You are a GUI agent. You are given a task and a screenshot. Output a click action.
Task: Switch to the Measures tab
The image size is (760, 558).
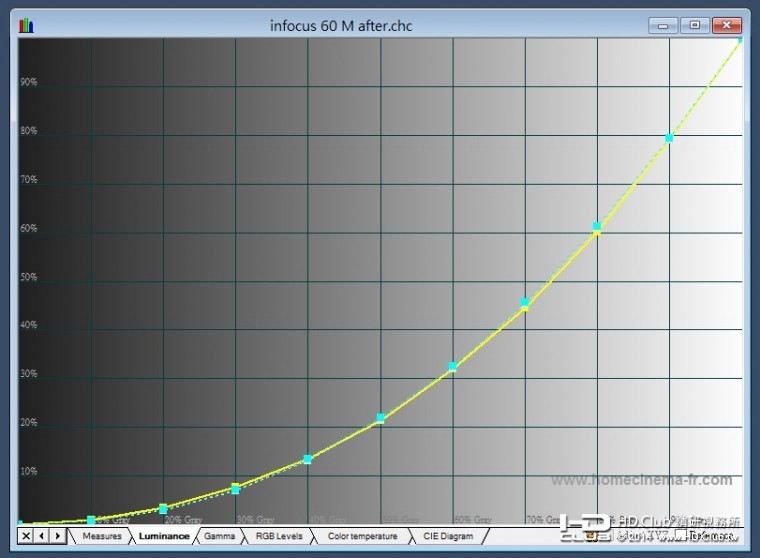click(102, 536)
